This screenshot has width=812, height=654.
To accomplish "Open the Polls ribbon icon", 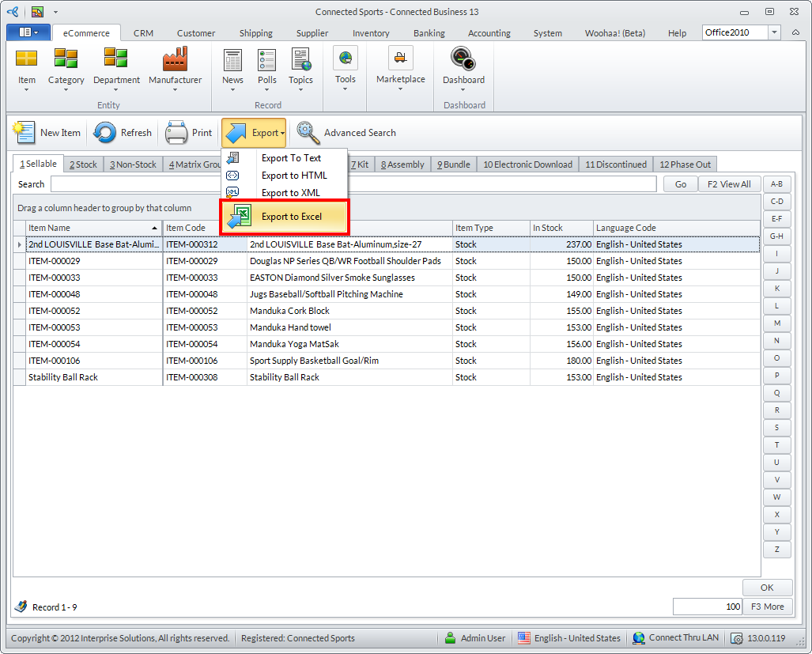I will tap(267, 60).
